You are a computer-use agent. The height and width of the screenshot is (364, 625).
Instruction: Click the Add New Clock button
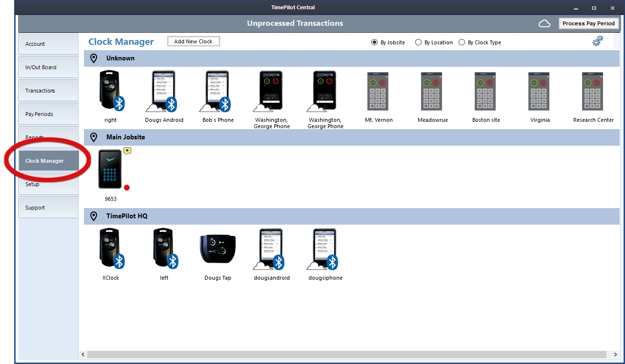(x=193, y=41)
